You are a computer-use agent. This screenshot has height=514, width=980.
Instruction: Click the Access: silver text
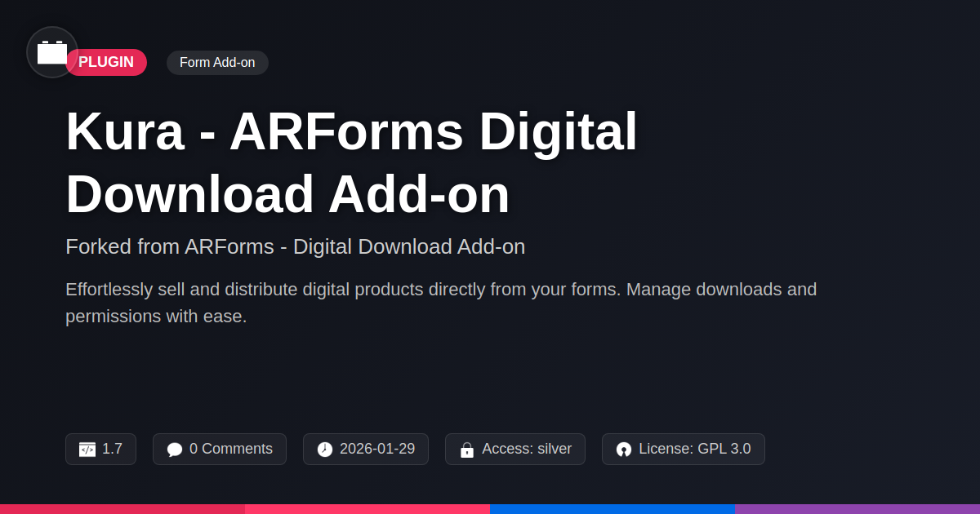[527, 449]
